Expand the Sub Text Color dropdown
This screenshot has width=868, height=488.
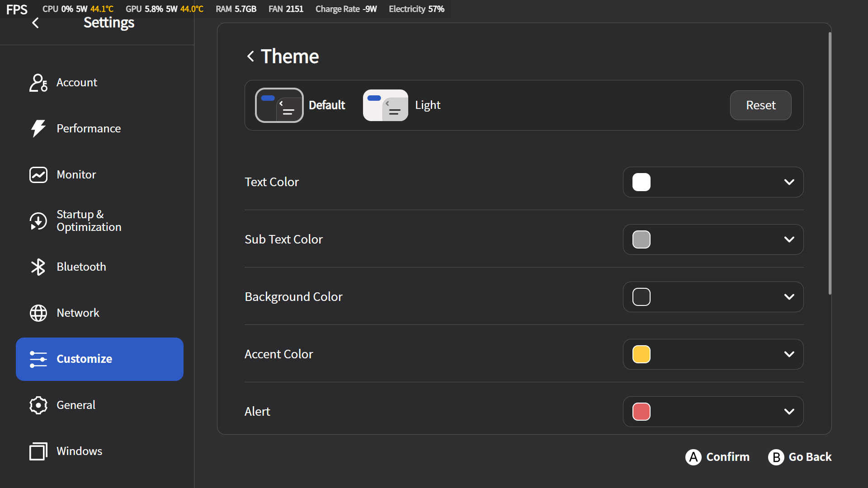[x=789, y=239]
